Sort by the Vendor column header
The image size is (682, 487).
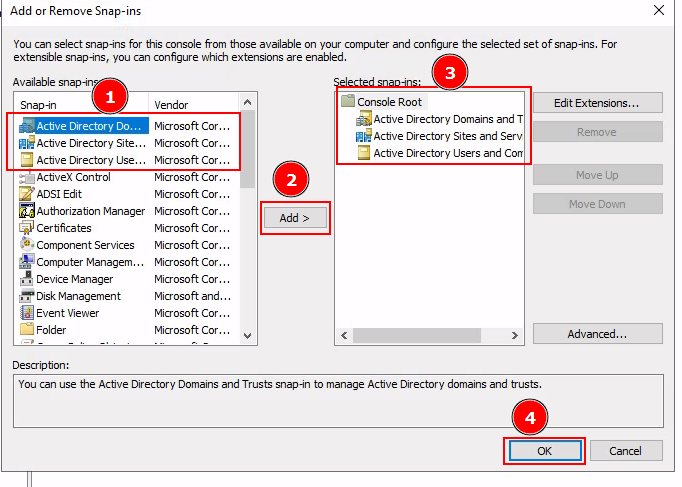[194, 105]
